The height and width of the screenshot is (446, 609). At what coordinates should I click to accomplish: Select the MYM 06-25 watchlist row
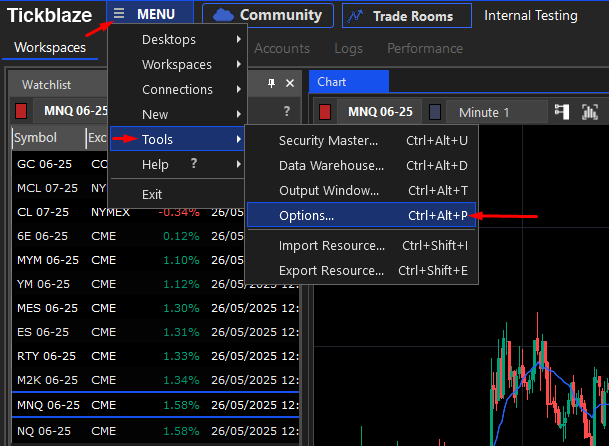click(155, 260)
